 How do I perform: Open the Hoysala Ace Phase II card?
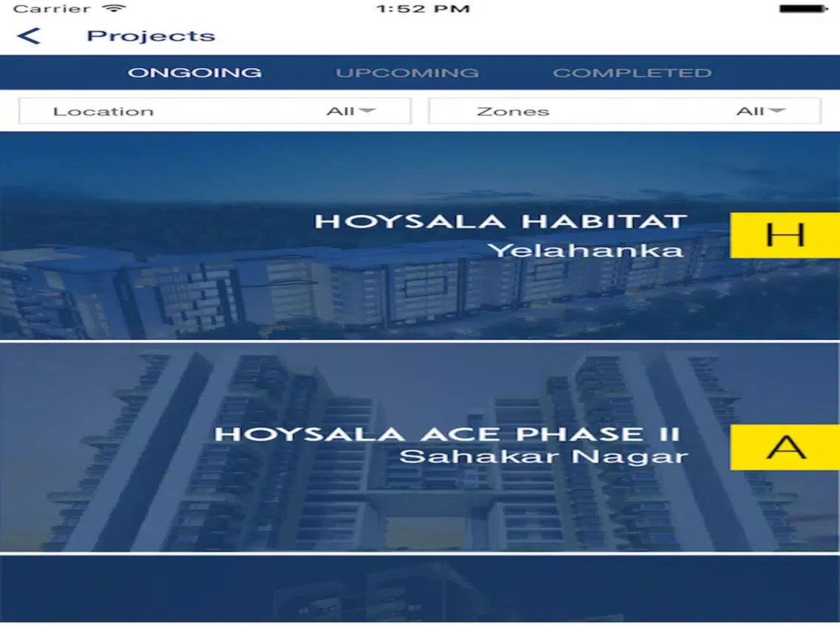click(420, 447)
